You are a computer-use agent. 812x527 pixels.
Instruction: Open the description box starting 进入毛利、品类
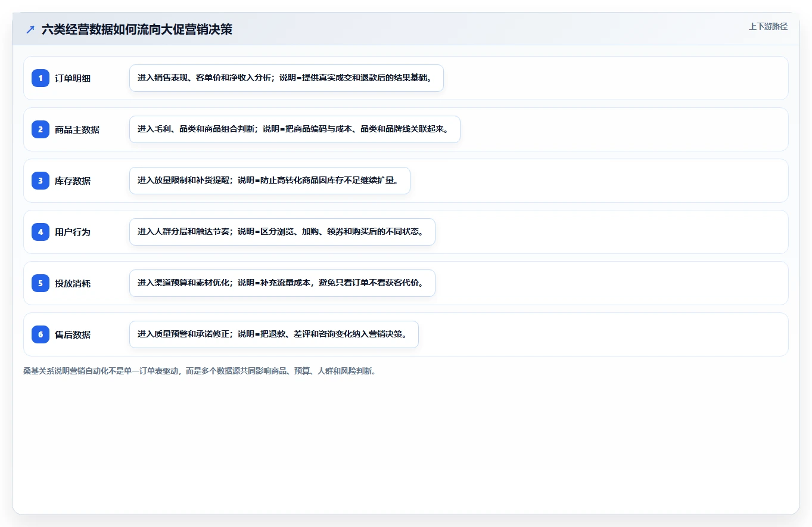(295, 129)
